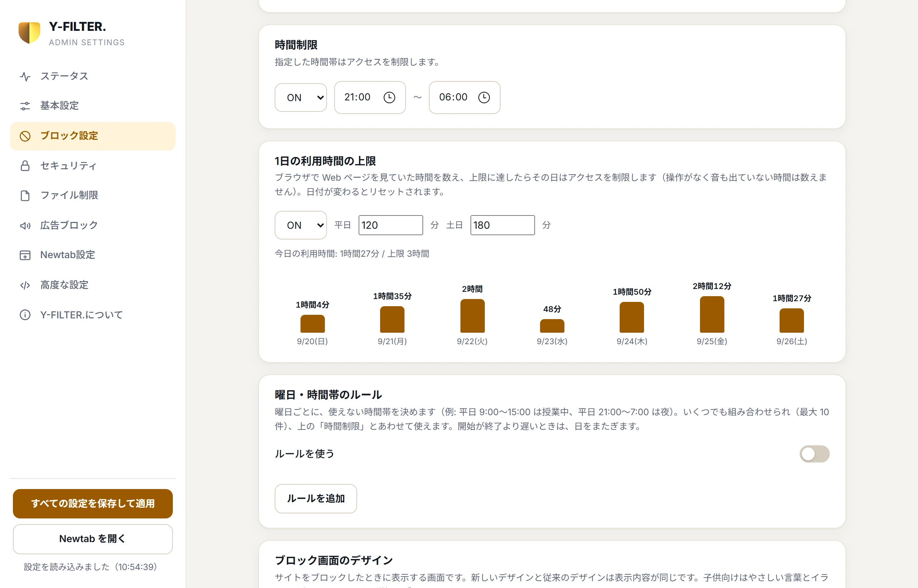The image size is (918, 588).
Task: Select ブロック設定 menu item
Action: point(93,136)
